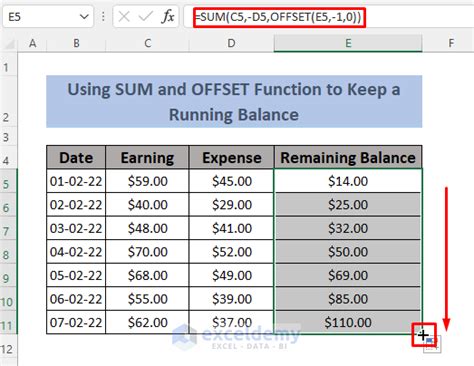Select the expense cell $52.00

click(231, 252)
